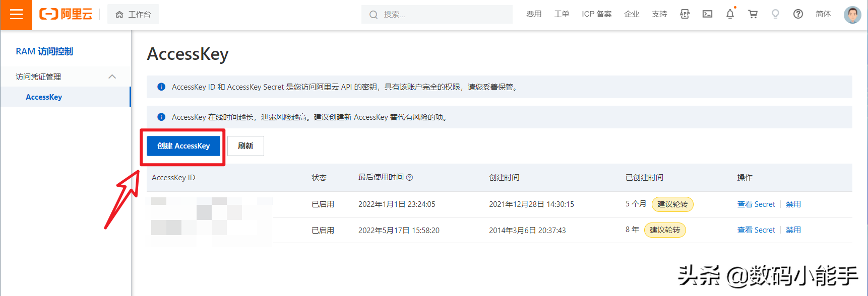Click the 8 年 建议轮转 badge
868x296 pixels.
pos(665,230)
